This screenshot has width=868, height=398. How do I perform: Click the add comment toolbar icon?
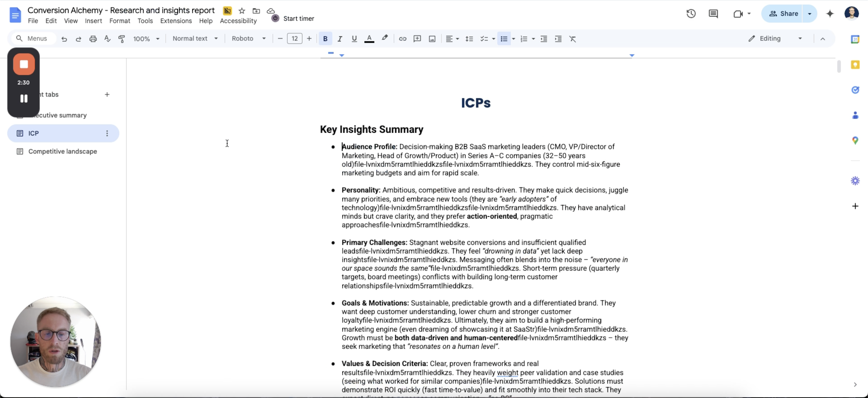pos(417,39)
